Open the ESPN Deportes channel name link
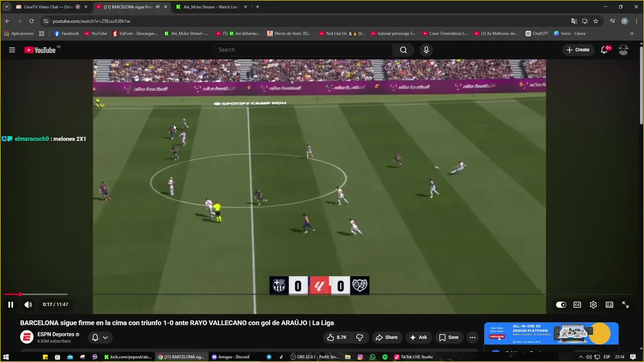 (x=55, y=334)
